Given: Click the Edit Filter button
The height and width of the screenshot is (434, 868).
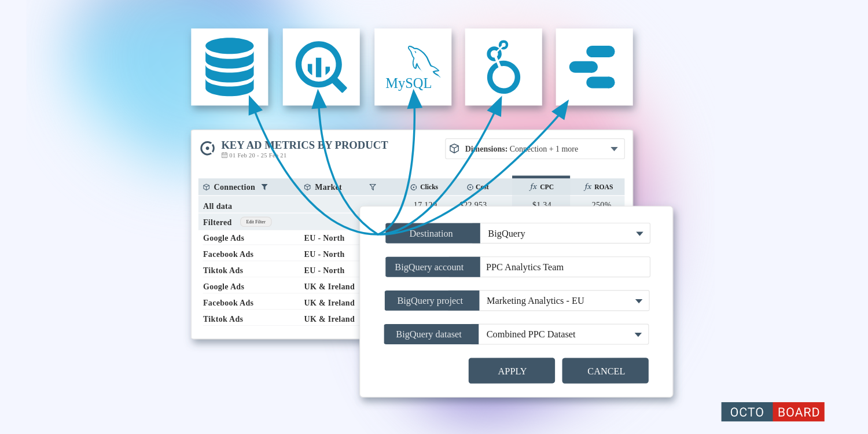Looking at the screenshot, I should (x=256, y=222).
